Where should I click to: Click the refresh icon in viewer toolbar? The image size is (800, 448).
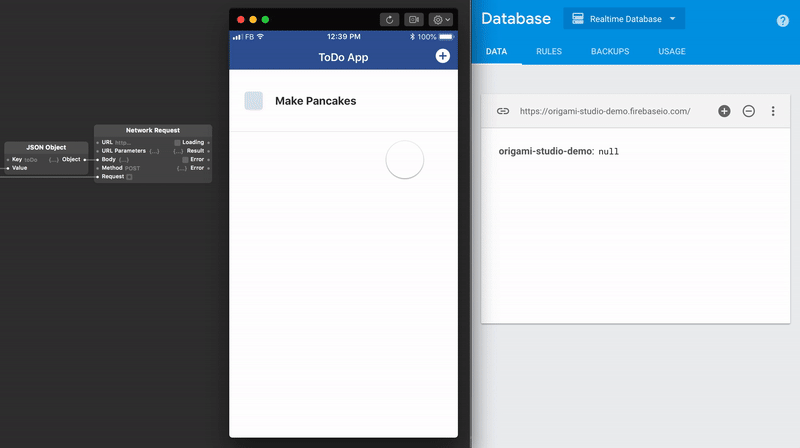389,19
